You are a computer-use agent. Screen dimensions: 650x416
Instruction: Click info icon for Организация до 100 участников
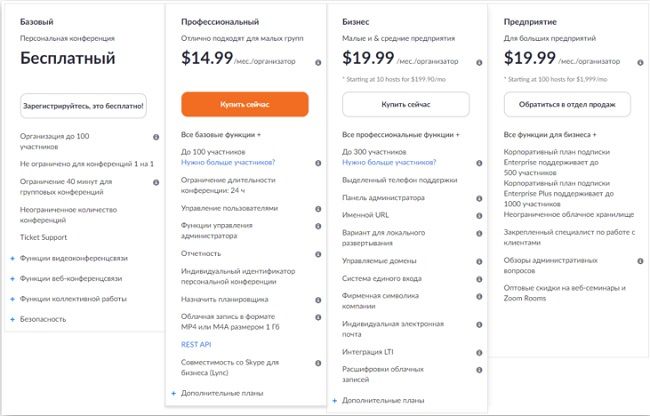click(156, 137)
